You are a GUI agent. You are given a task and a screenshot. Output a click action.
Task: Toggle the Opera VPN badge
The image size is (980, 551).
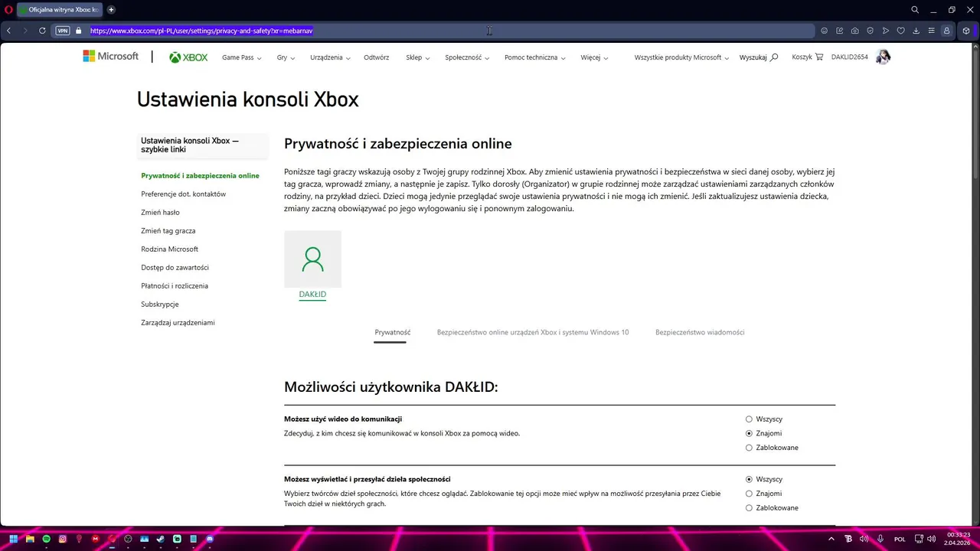[63, 31]
